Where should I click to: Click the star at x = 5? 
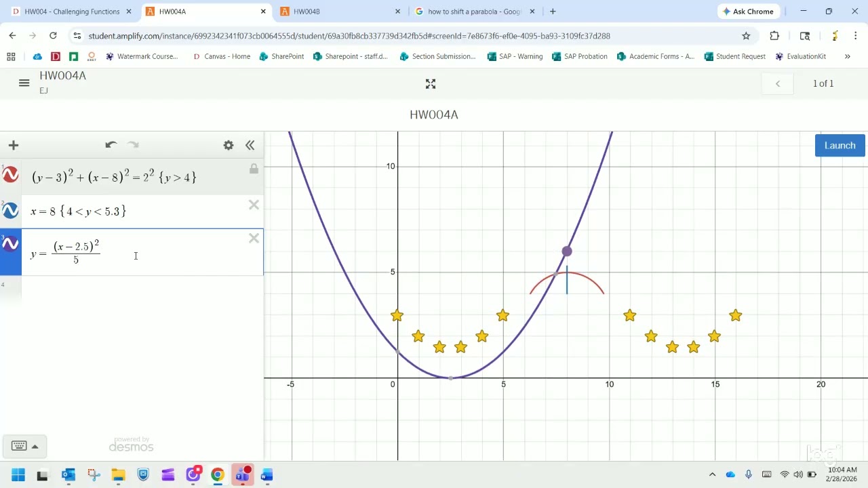click(x=502, y=316)
